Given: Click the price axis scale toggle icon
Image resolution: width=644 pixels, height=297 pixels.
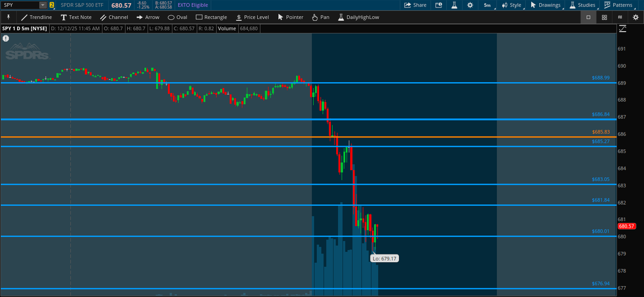Looking at the screenshot, I should tap(623, 28).
